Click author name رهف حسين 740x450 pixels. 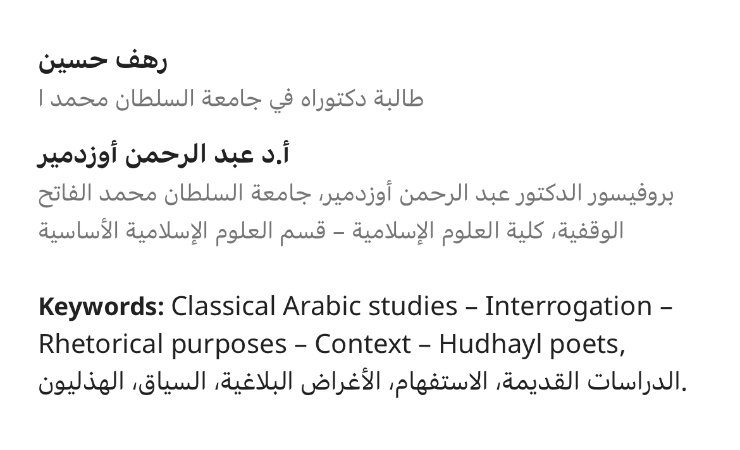point(103,61)
